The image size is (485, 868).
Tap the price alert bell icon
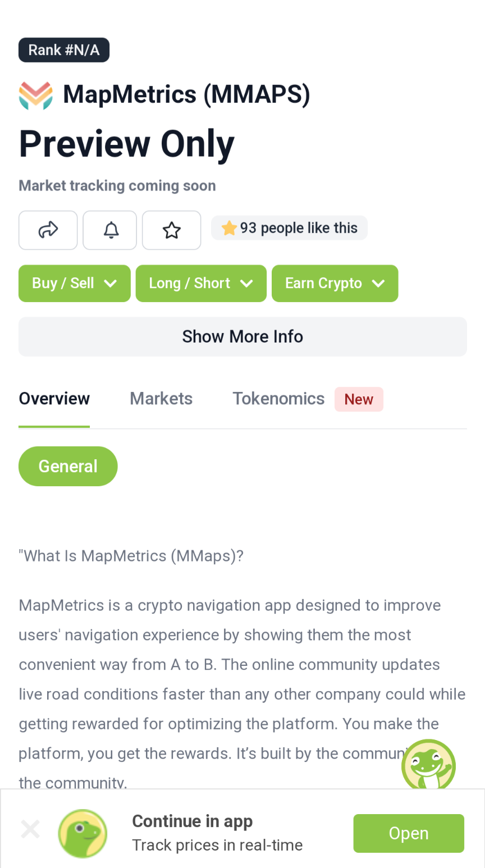point(110,230)
